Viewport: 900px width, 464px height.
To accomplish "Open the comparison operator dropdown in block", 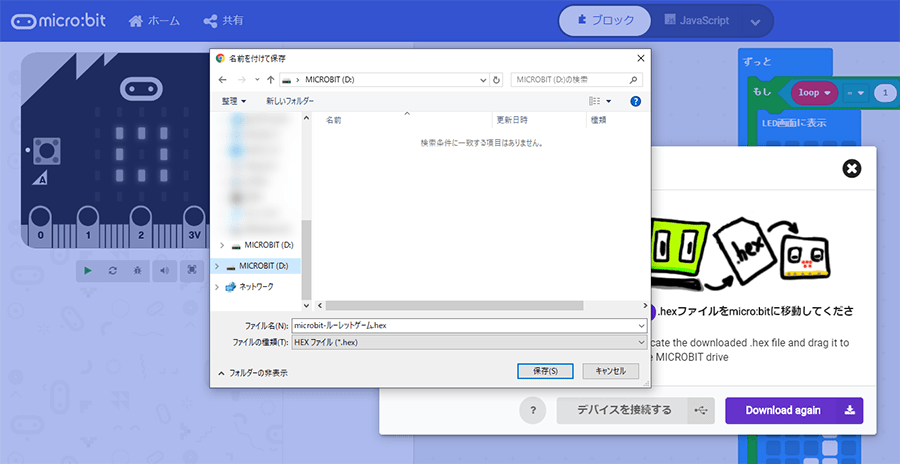I will [x=856, y=92].
